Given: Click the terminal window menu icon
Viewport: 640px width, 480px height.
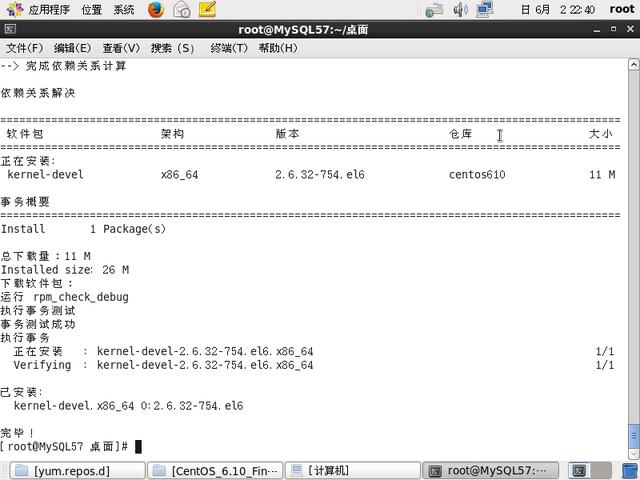Looking at the screenshot, I should coord(10,29).
